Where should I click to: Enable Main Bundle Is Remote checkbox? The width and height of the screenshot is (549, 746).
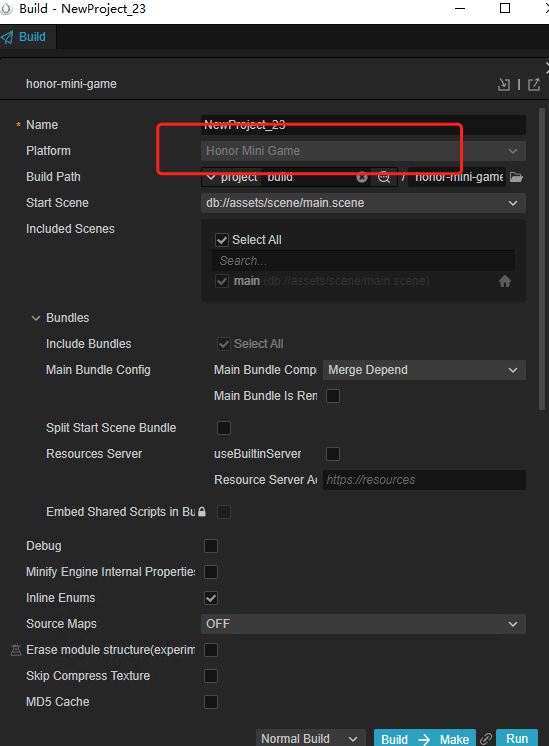point(333,396)
